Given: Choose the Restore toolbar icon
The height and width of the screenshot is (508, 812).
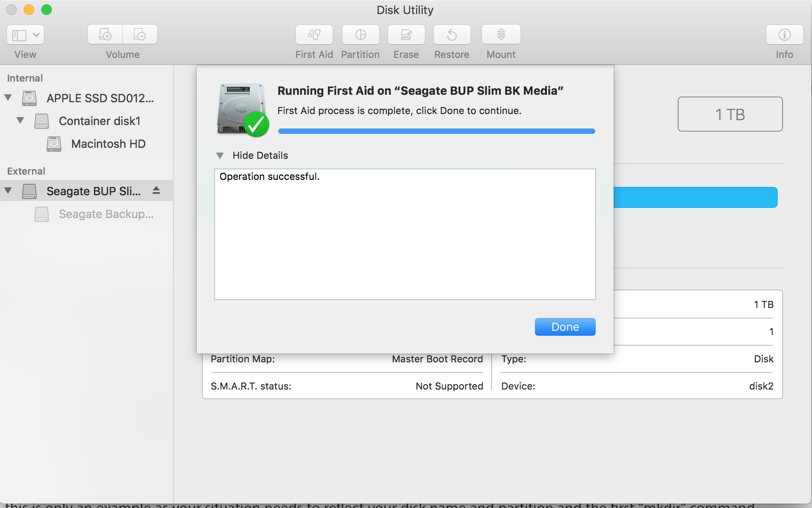Looking at the screenshot, I should coord(452,35).
